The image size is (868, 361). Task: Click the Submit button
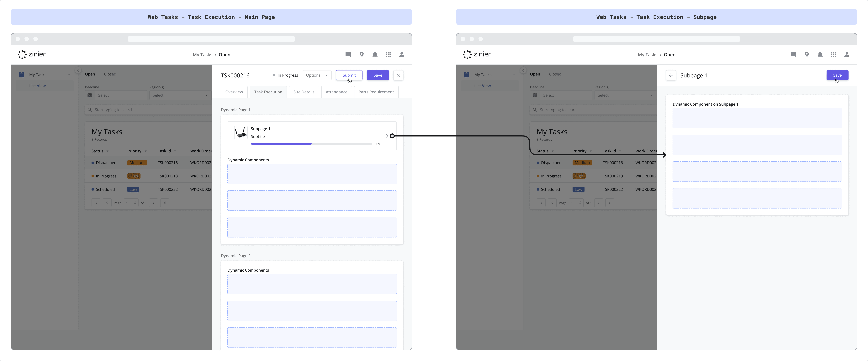click(x=349, y=75)
